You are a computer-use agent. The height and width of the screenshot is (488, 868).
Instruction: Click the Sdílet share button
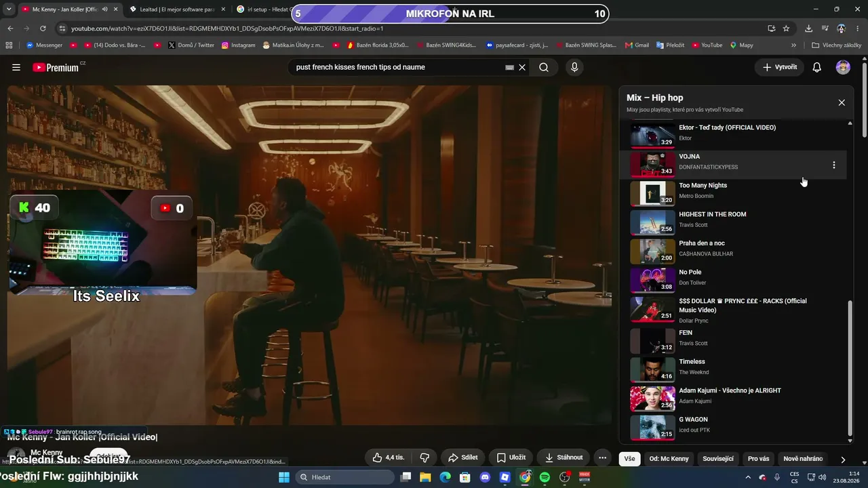(x=462, y=457)
